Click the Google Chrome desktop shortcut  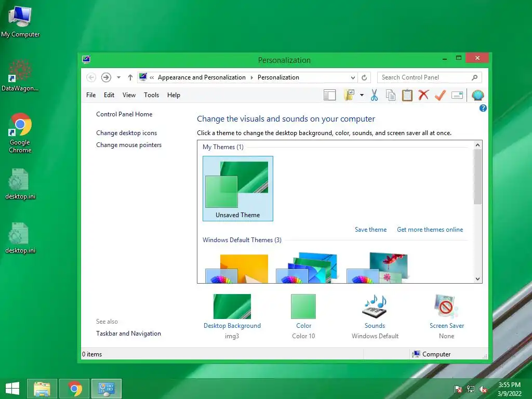pos(20,133)
